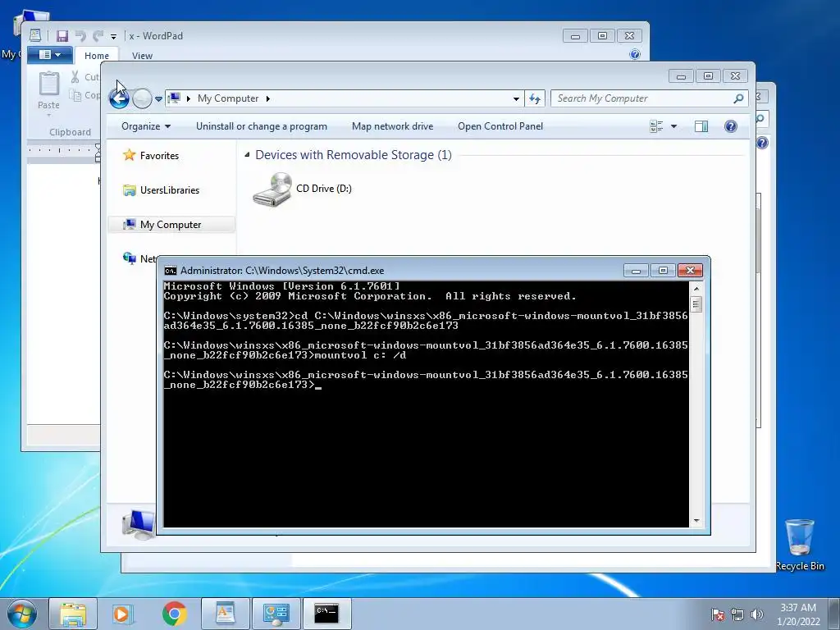Click the cmd scrollbar thumb
The width and height of the screenshot is (840, 630).
click(696, 304)
